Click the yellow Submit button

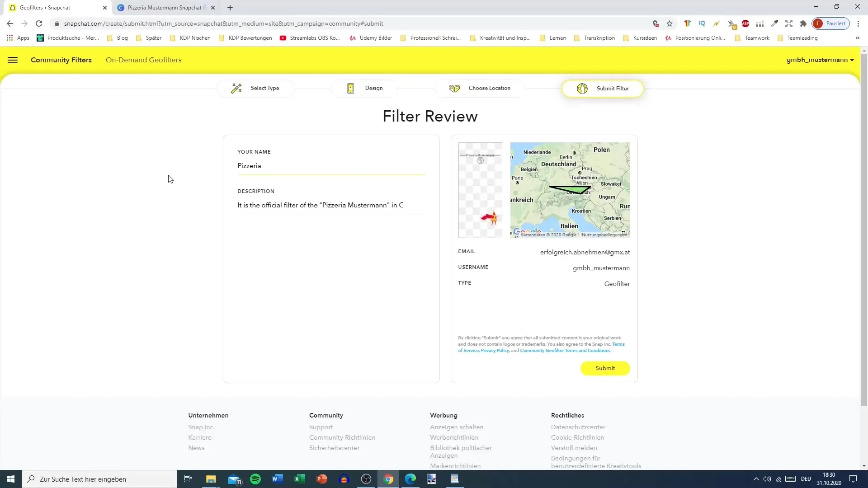605,368
